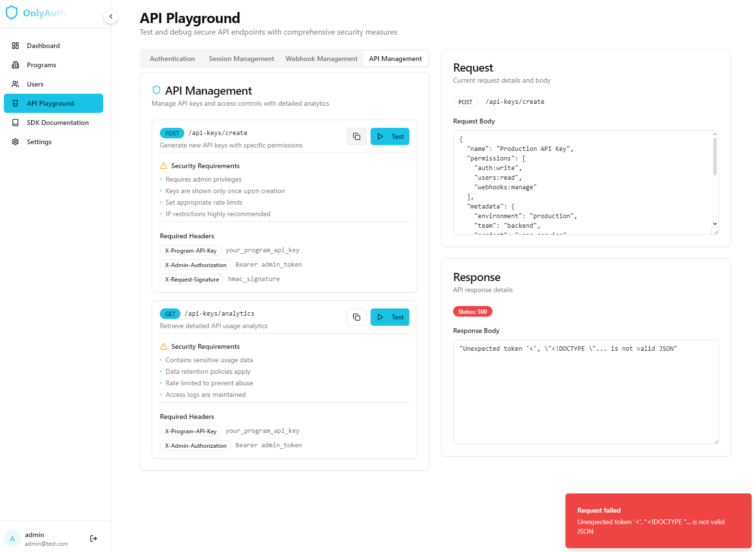Click X-Program-API-Key header in the create card
The image size is (756, 552).
tap(191, 250)
